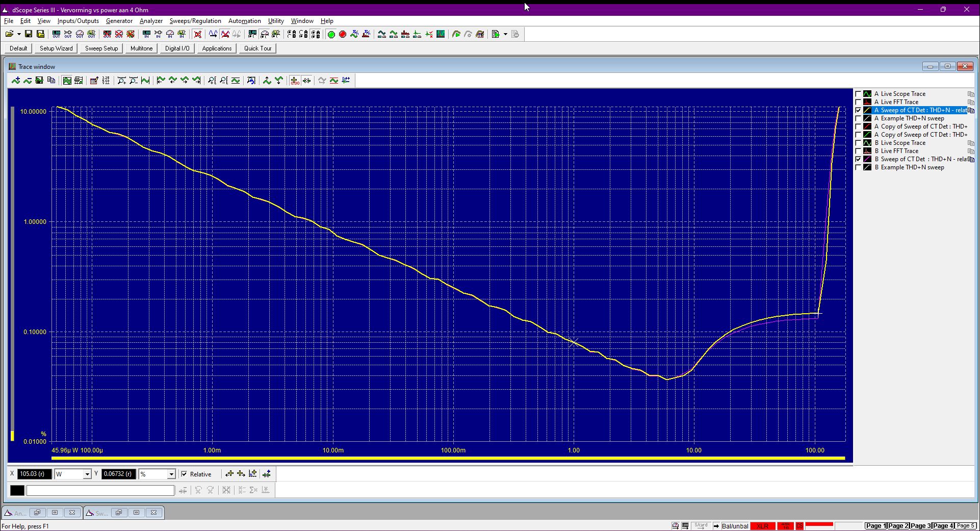Click the copy traces icon in Trace window
Screen dimensions: 980x531
click(x=51, y=81)
